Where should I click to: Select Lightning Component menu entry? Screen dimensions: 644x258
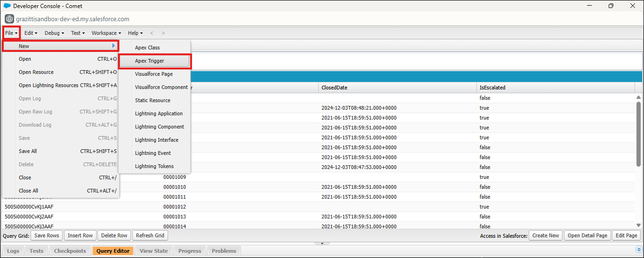(159, 127)
